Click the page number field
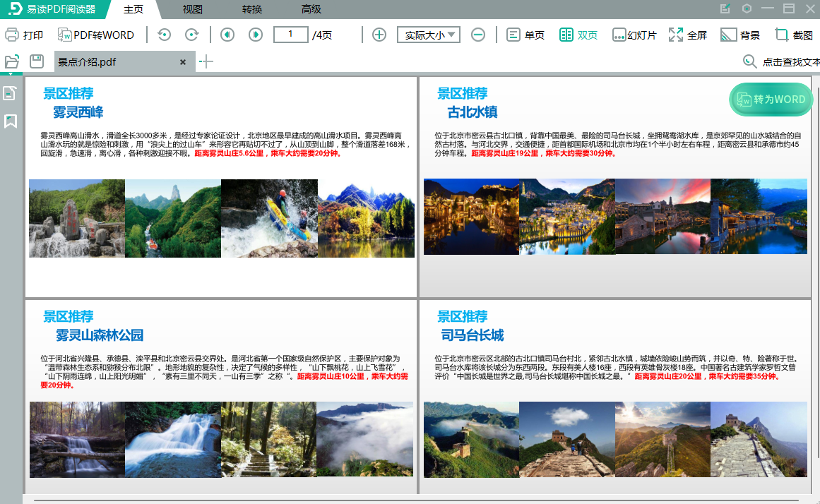The width and height of the screenshot is (820, 504). tap(291, 35)
